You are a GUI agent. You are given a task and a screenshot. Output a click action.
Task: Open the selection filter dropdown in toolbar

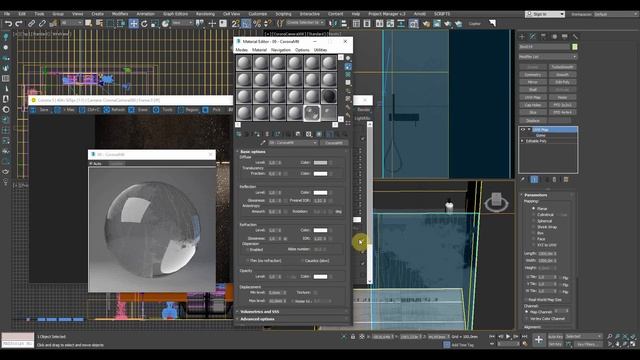coord(72,23)
